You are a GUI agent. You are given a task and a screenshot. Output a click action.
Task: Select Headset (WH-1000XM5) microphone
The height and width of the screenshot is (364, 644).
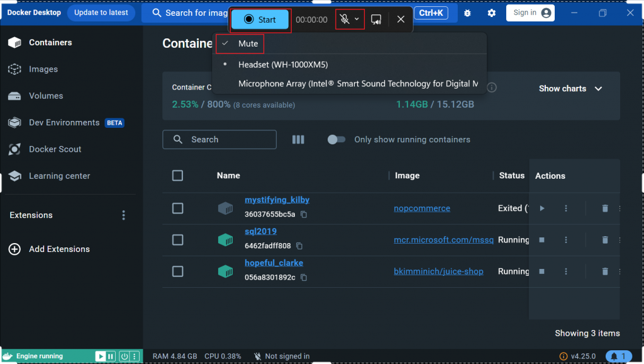[x=283, y=65]
